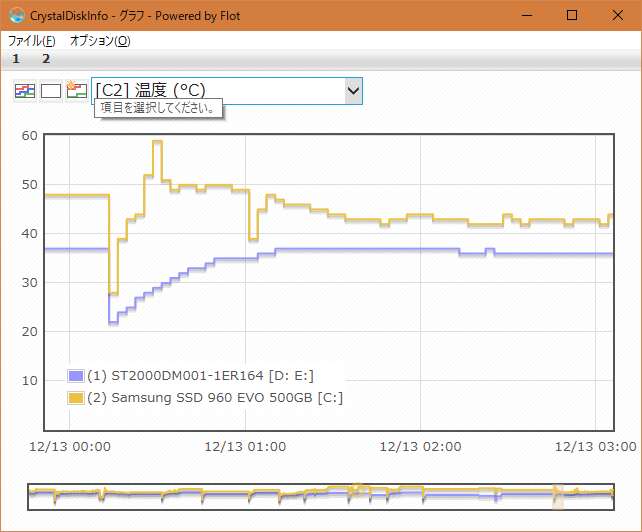
Task: Select disk tab 1
Action: tap(16, 59)
